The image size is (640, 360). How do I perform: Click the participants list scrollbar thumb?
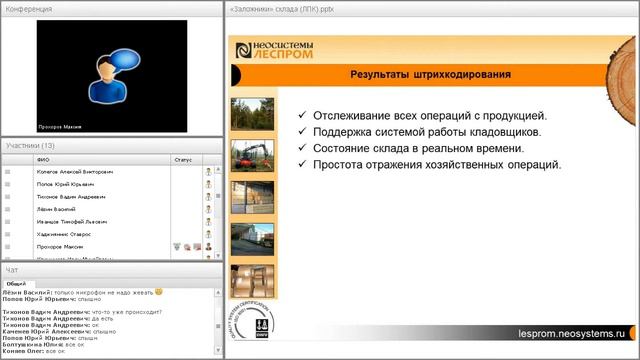218,196
